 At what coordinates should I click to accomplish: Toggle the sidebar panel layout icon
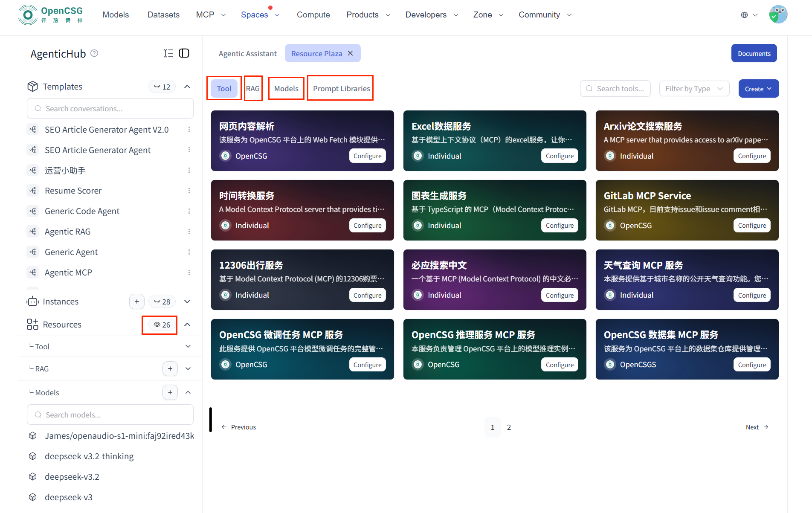pyautogui.click(x=184, y=53)
